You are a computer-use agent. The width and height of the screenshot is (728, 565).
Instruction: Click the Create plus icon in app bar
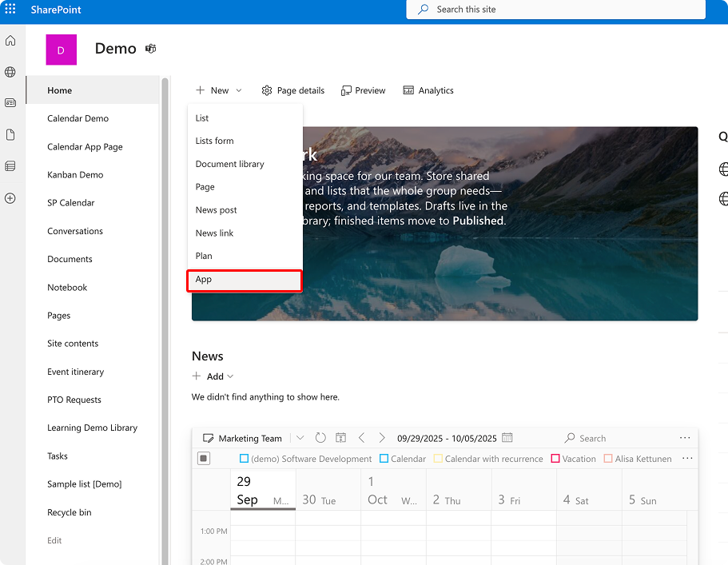(x=10, y=198)
